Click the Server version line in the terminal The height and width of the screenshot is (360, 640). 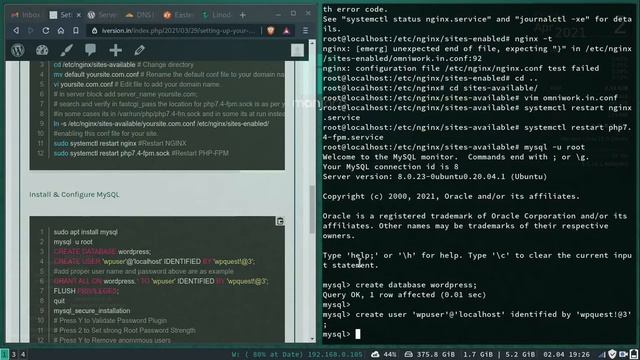point(435,177)
